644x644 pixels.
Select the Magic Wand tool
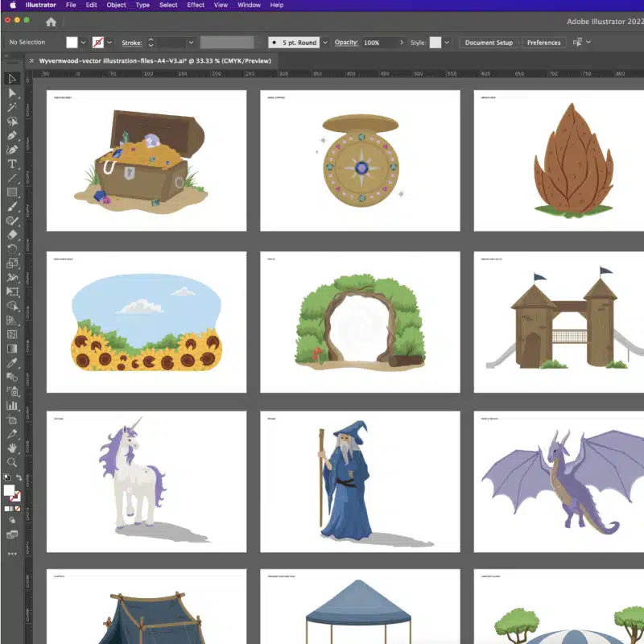coord(12,107)
